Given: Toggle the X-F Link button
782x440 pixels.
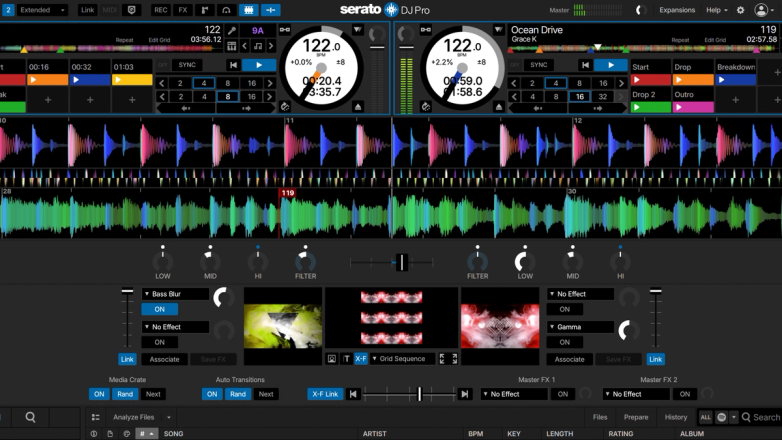Looking at the screenshot, I should coord(325,394).
